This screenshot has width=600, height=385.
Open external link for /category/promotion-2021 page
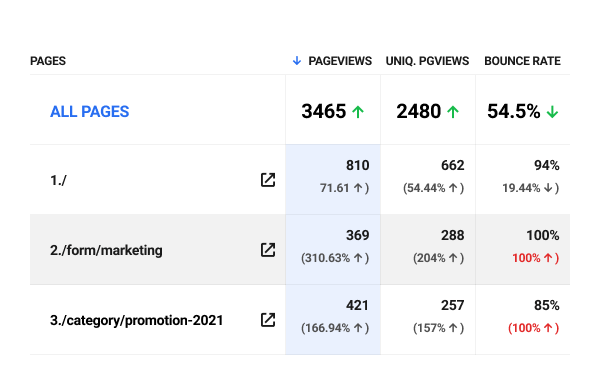[x=268, y=320]
